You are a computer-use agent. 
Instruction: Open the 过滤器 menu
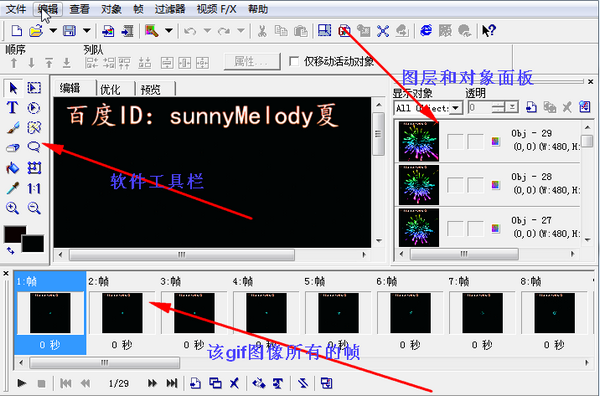coord(170,9)
